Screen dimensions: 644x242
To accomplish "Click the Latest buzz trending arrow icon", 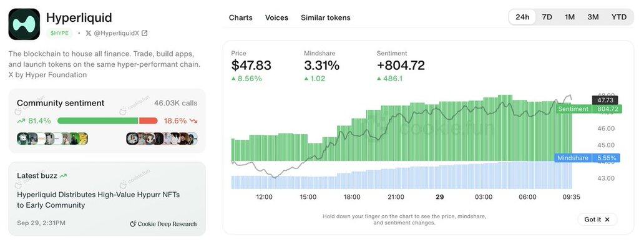I will 63,175.
